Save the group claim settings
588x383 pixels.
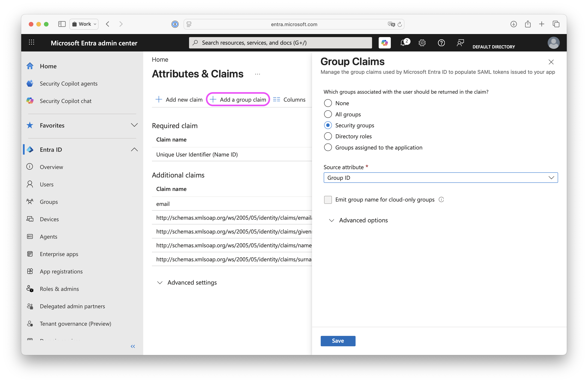[x=338, y=341]
